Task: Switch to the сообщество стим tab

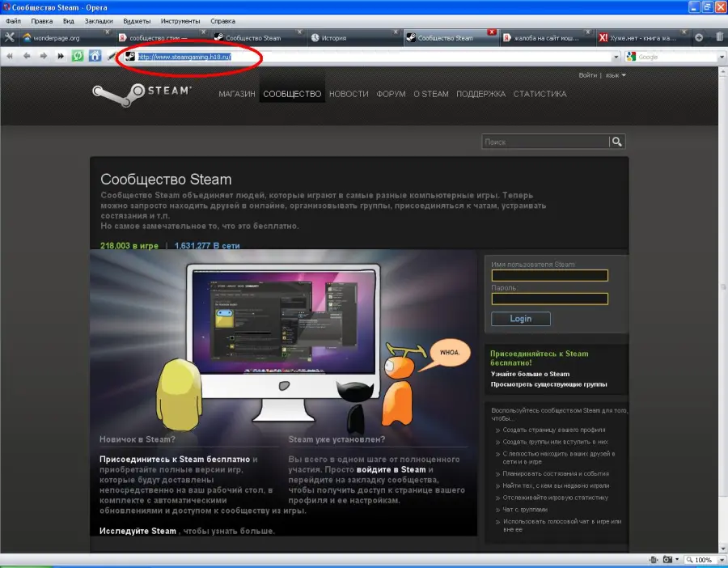Action: click(x=161, y=37)
